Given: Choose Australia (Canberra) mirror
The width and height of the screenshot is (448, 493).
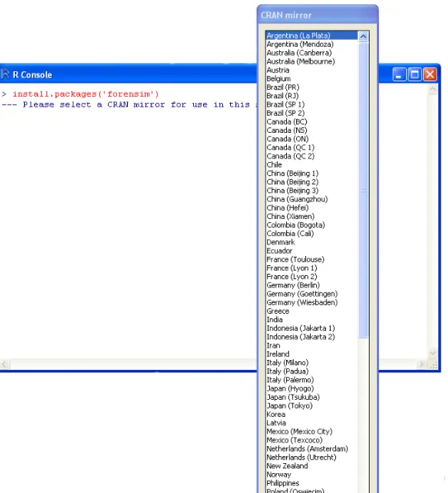Looking at the screenshot, I should [312, 53].
